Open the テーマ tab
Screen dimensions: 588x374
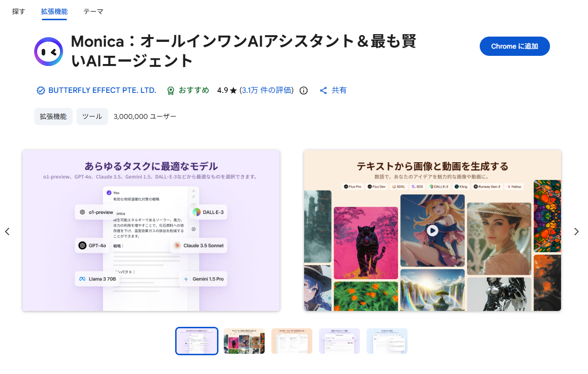tap(93, 12)
